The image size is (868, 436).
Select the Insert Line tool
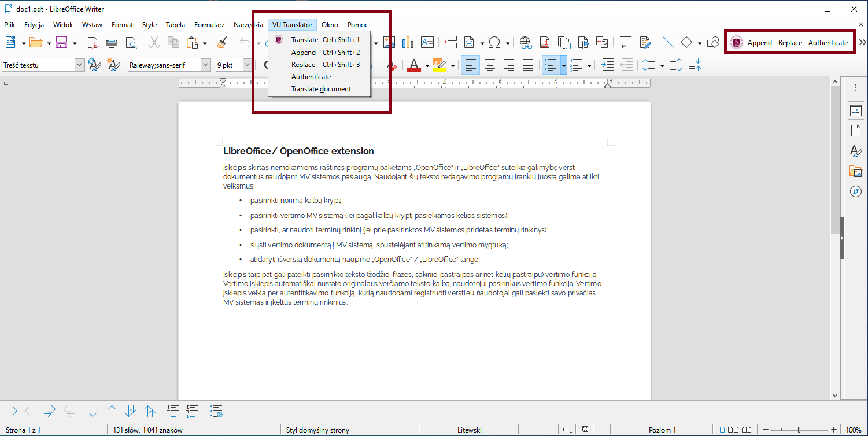point(668,42)
